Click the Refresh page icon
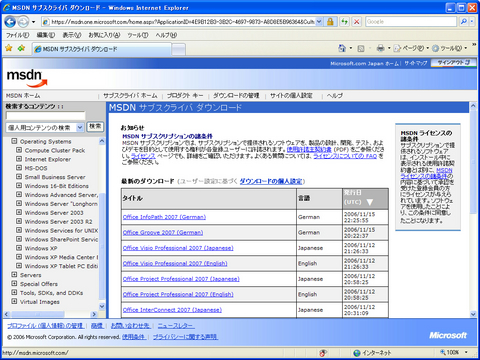Image resolution: width=480 pixels, height=360 pixels. (344, 22)
